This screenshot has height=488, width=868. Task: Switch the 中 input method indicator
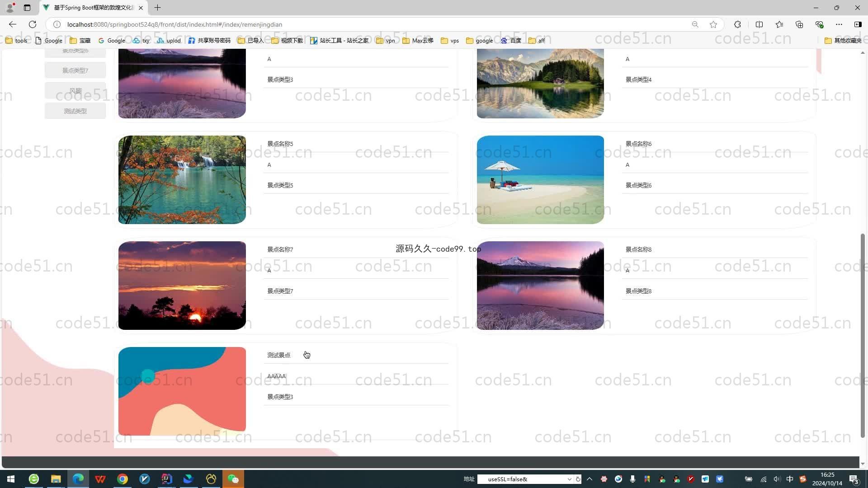(x=790, y=479)
